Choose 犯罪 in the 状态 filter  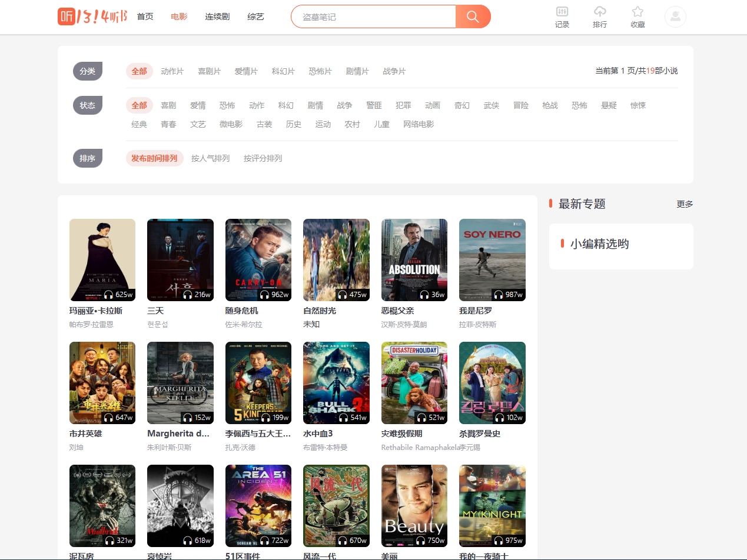coord(403,105)
